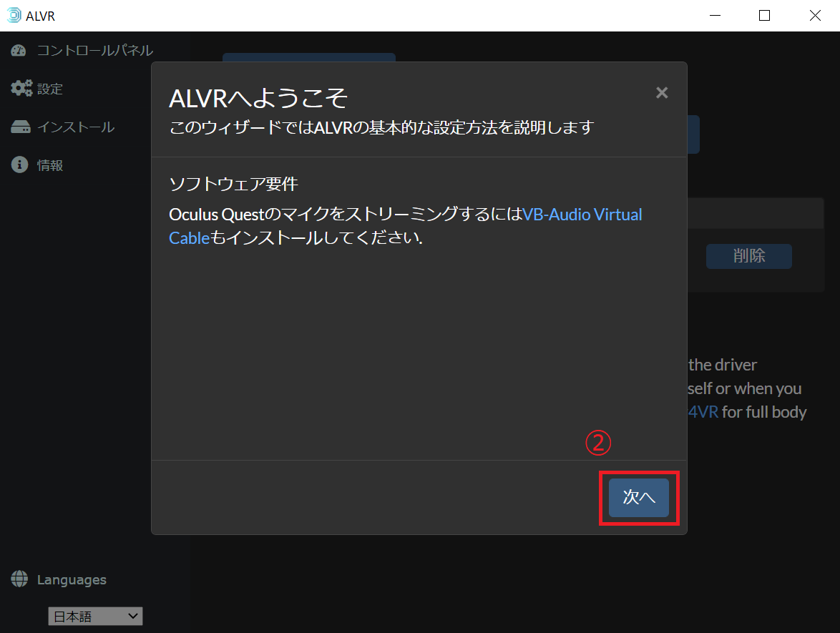Click the 削除 button behind the dialog
This screenshot has width=840, height=633.
pyautogui.click(x=749, y=256)
